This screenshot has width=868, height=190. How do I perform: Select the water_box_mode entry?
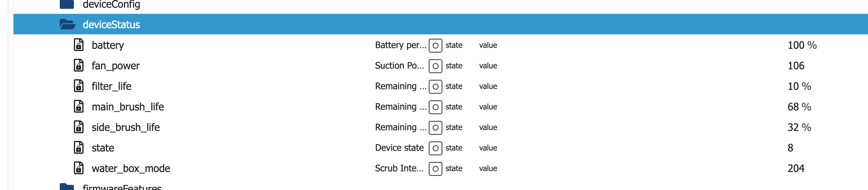coord(131,168)
